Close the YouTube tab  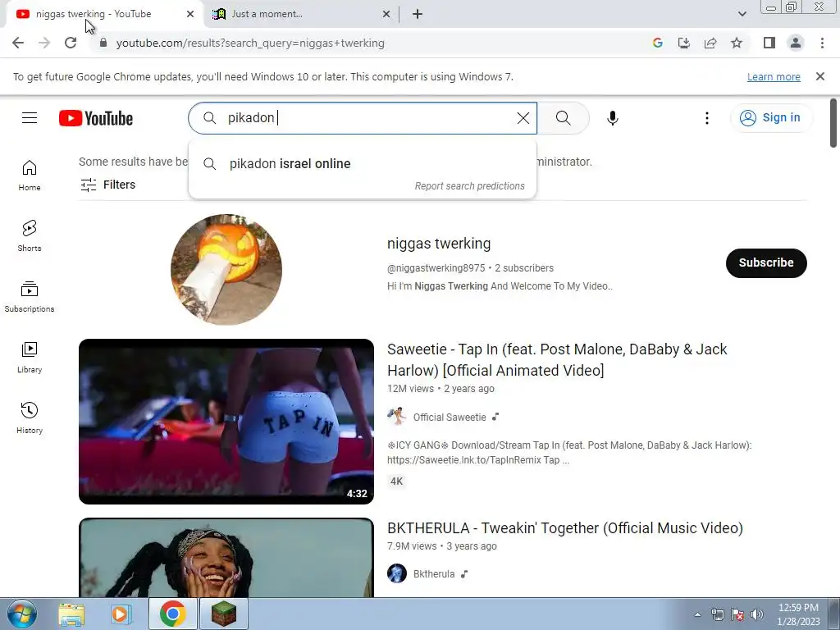[x=190, y=15]
